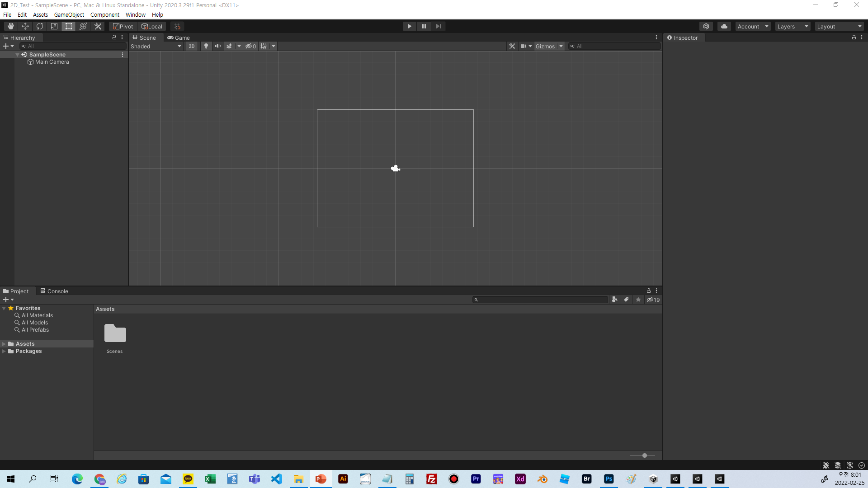Click the Hierarchy search field
868x488 pixels.
[x=73, y=46]
